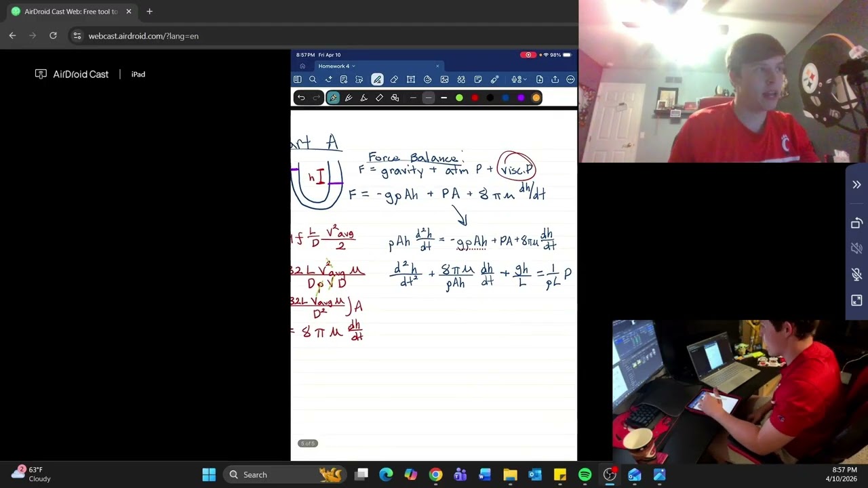Viewport: 868px width, 488px height.
Task: Redo the last undone stroke
Action: 317,98
